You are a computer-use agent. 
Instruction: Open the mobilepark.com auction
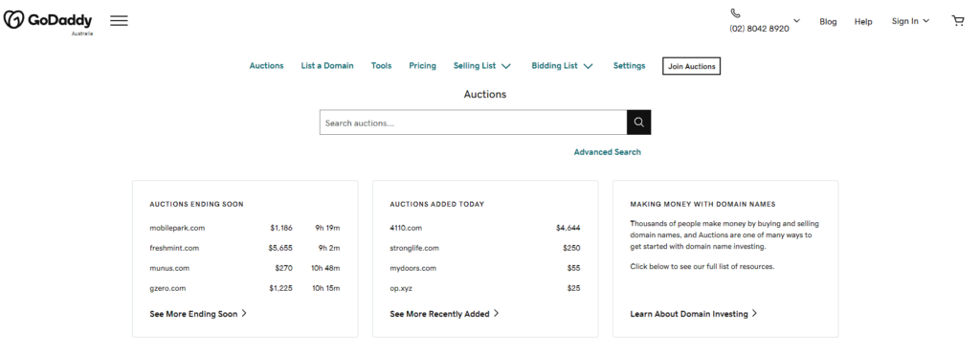point(177,228)
